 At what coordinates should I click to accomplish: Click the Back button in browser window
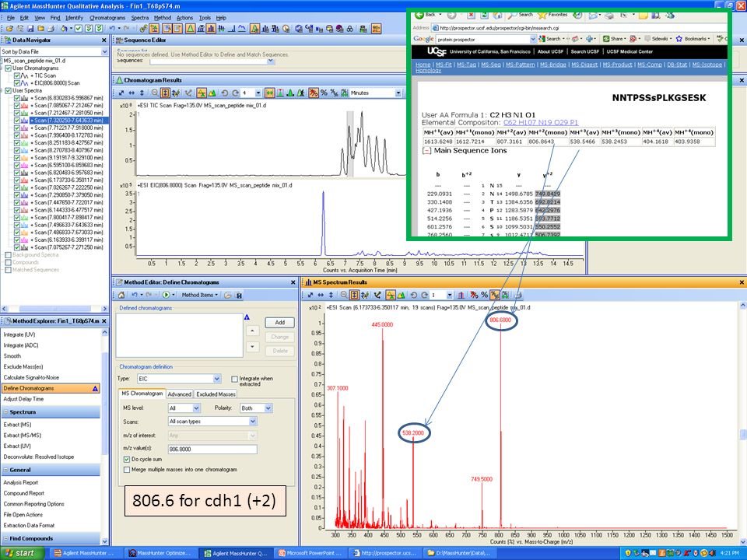pos(426,15)
